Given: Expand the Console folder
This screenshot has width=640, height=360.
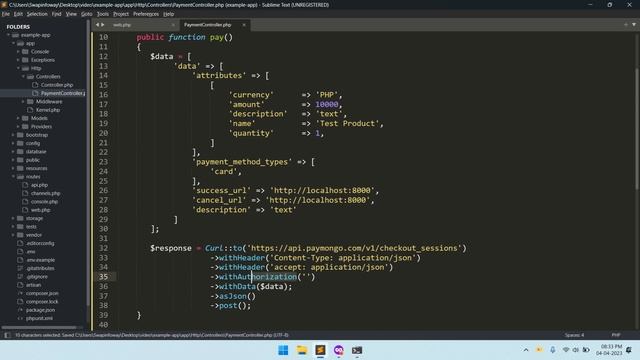Looking at the screenshot, I should click(18, 51).
